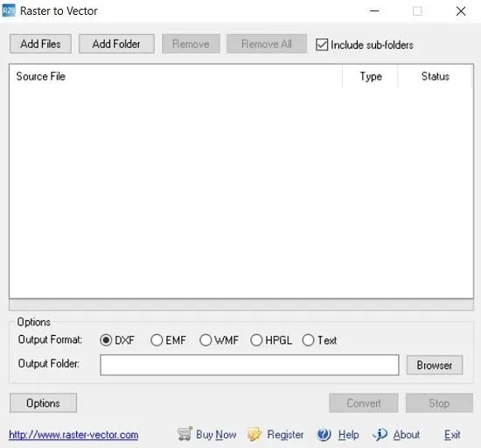Click the Status column header
The width and height of the screenshot is (481, 448).
(x=435, y=76)
